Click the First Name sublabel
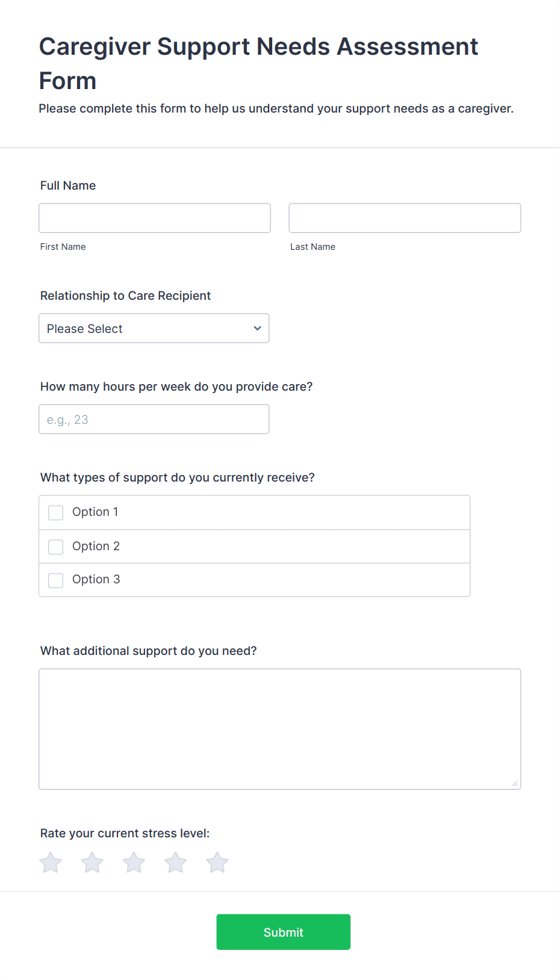This screenshot has height=980, width=560. [63, 247]
